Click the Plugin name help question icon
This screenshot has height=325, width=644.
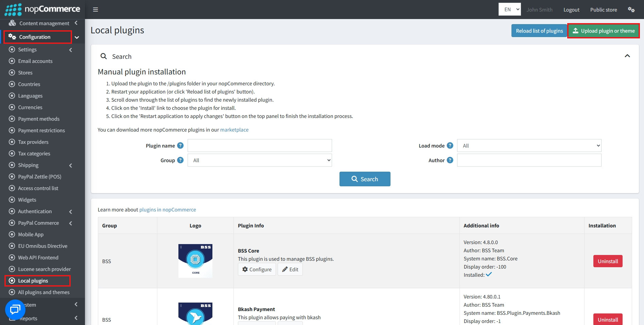point(180,146)
